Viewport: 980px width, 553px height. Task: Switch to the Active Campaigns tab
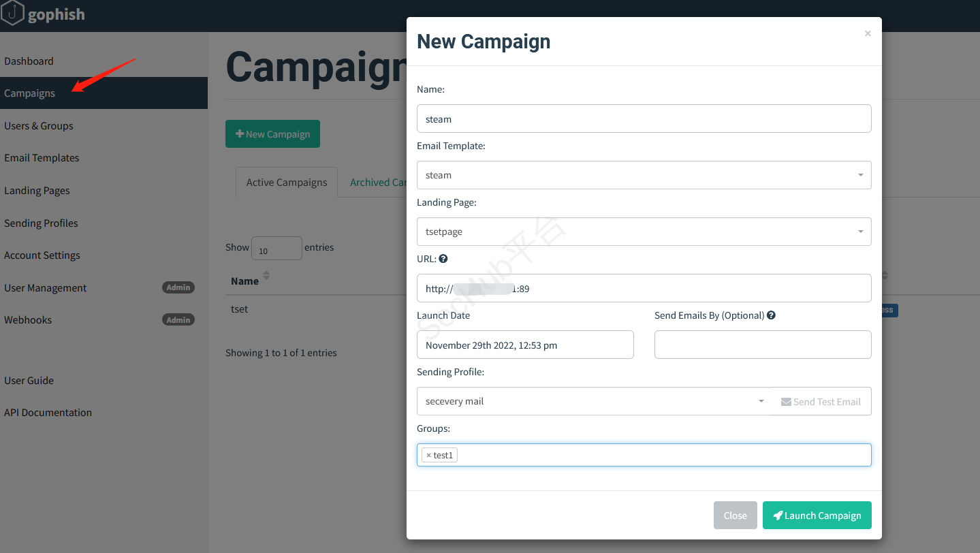point(287,183)
